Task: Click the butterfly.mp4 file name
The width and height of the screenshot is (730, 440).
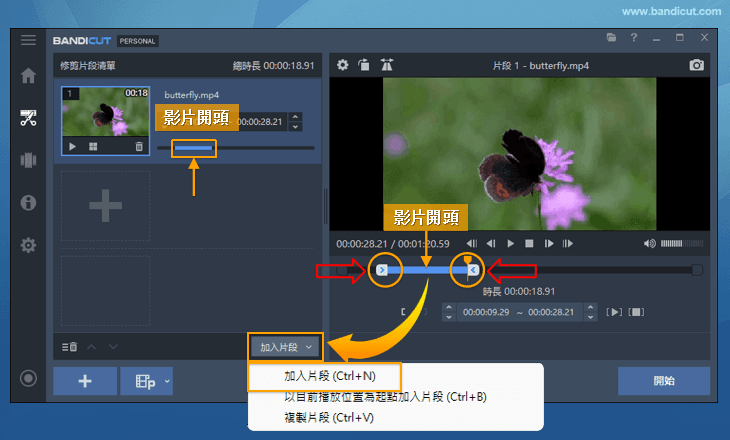Action: (x=191, y=95)
